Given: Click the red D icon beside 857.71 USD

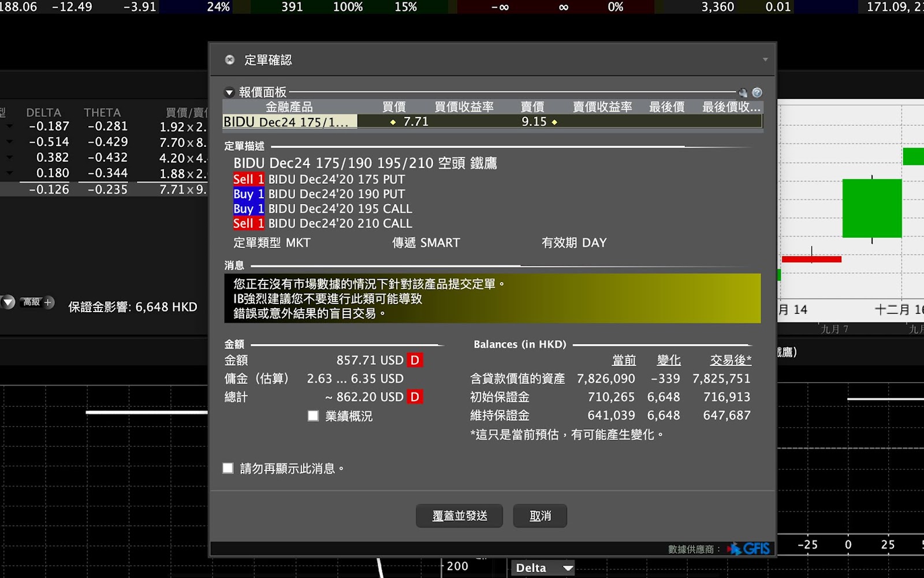Looking at the screenshot, I should point(415,360).
